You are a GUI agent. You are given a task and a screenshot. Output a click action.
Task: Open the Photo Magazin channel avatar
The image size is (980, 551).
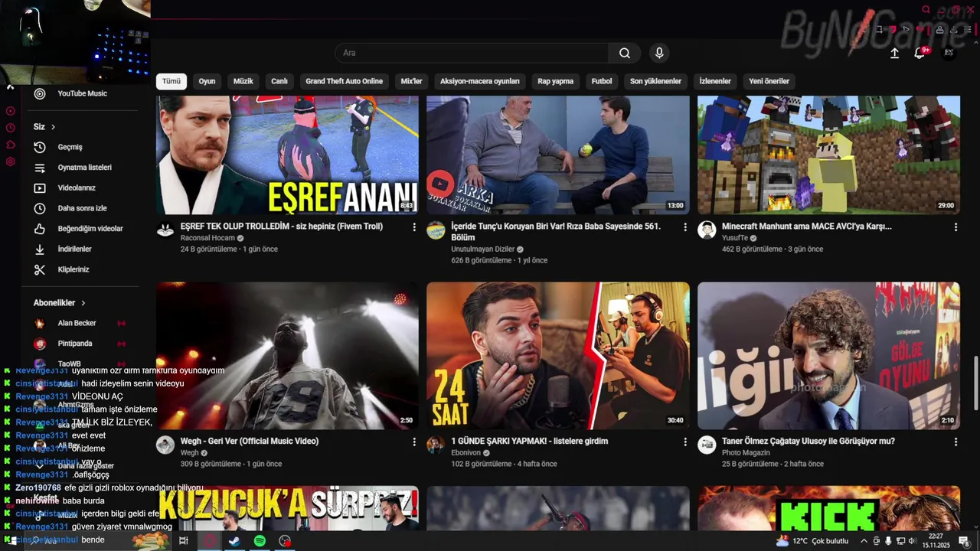point(707,445)
